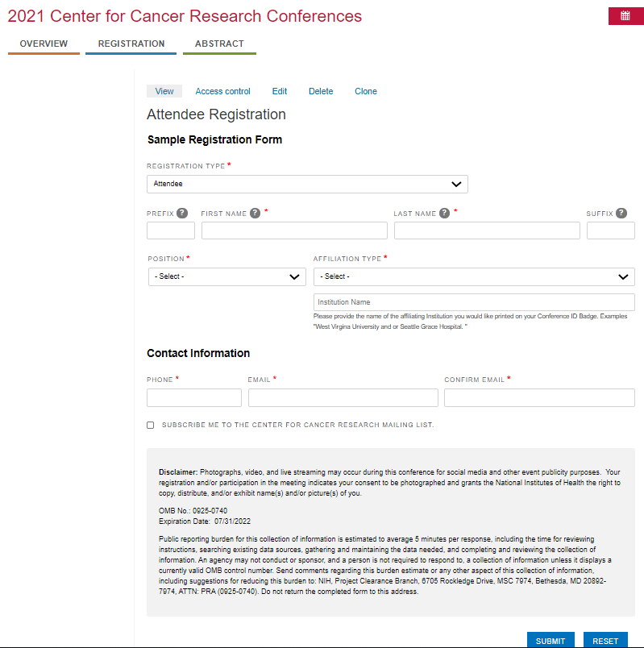This screenshot has height=648, width=644.
Task: Go to the Registration tab
Action: coord(131,44)
